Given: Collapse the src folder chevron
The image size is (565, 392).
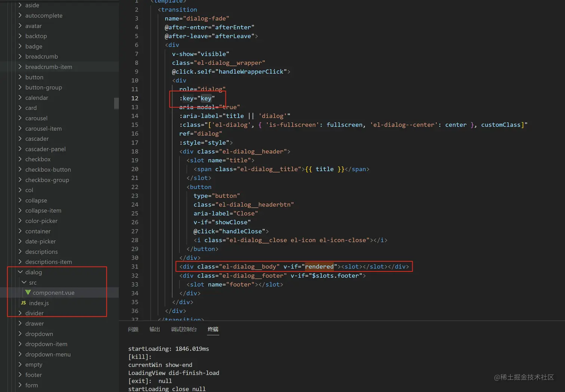Looking at the screenshot, I should point(24,282).
